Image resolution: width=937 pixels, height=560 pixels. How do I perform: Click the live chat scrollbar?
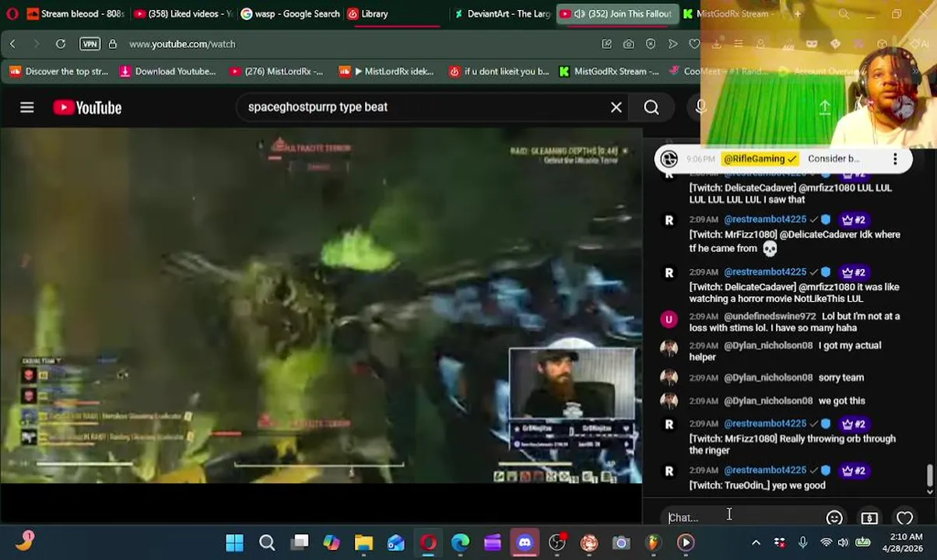930,476
